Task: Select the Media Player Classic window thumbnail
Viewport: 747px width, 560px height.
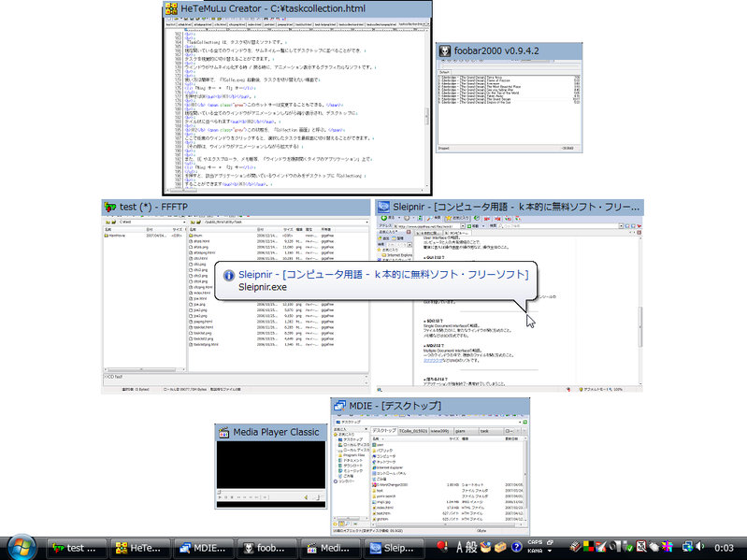Action: coord(270,467)
